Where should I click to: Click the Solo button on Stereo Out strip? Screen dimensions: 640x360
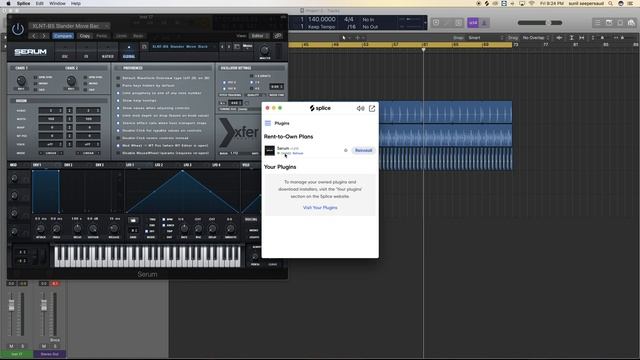pos(55,346)
